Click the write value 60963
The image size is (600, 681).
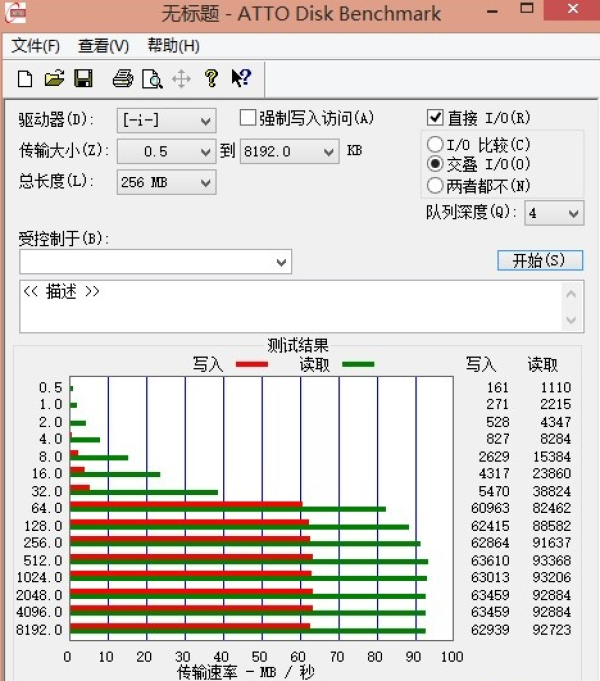tap(490, 508)
